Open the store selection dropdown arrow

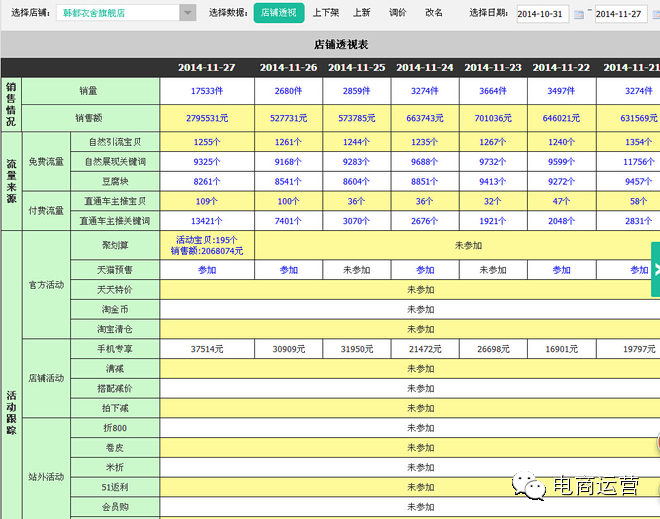(x=187, y=13)
